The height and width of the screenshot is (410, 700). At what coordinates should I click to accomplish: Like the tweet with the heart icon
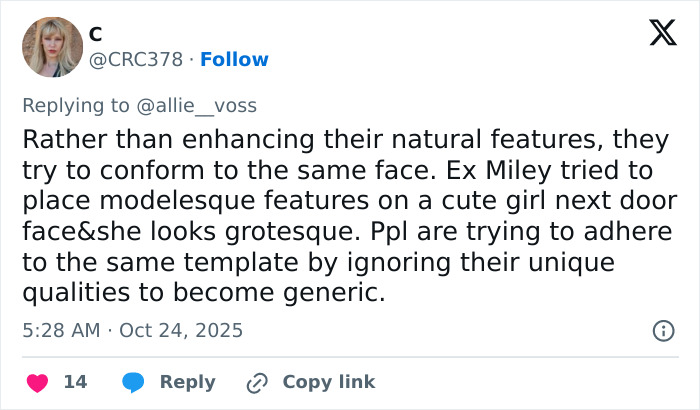(35, 382)
